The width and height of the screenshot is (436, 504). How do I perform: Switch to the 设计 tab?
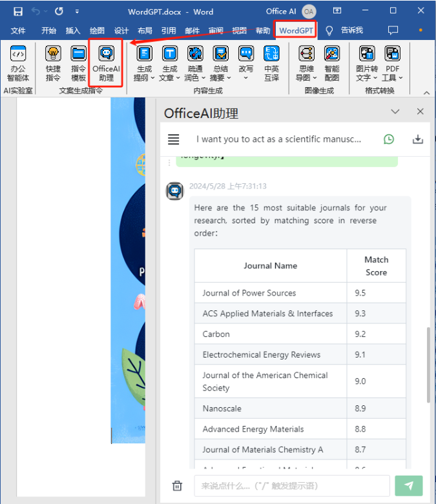point(121,30)
